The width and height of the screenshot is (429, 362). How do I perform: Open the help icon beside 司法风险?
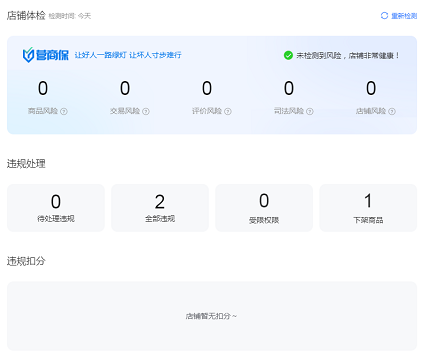click(x=310, y=112)
